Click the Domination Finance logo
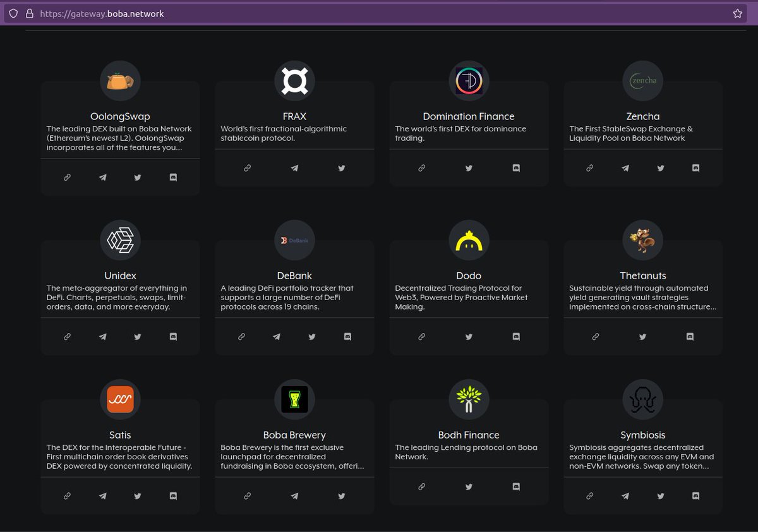The image size is (758, 532). click(469, 81)
